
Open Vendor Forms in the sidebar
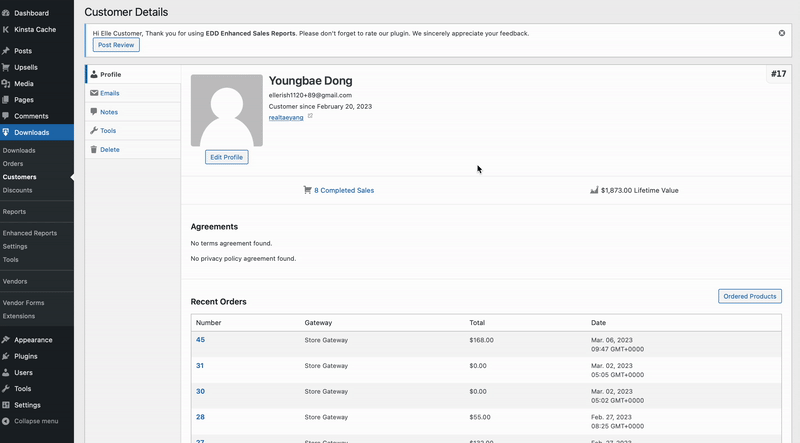pos(23,303)
